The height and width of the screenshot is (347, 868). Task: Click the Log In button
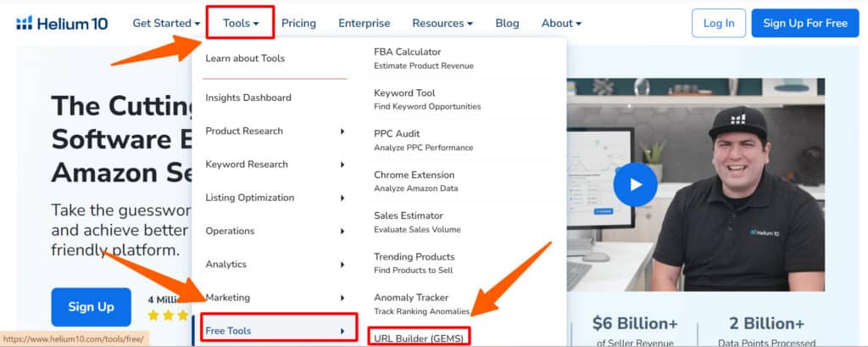pyautogui.click(x=719, y=23)
